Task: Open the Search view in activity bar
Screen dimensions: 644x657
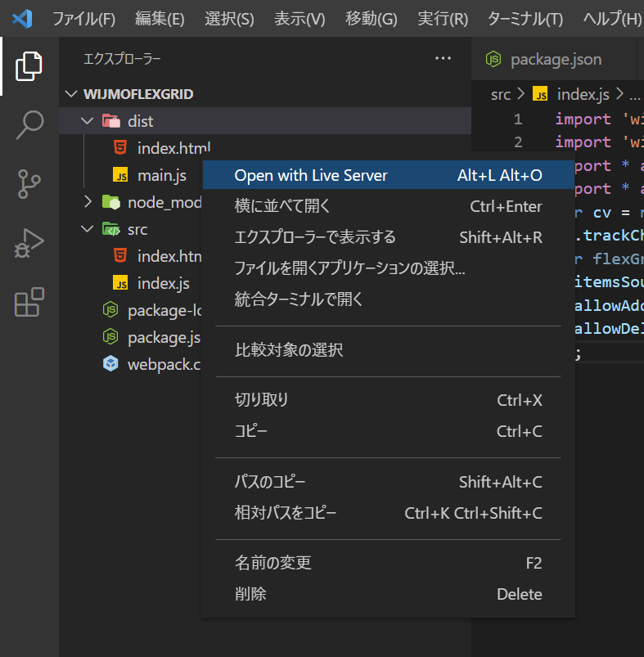Action: (x=29, y=125)
